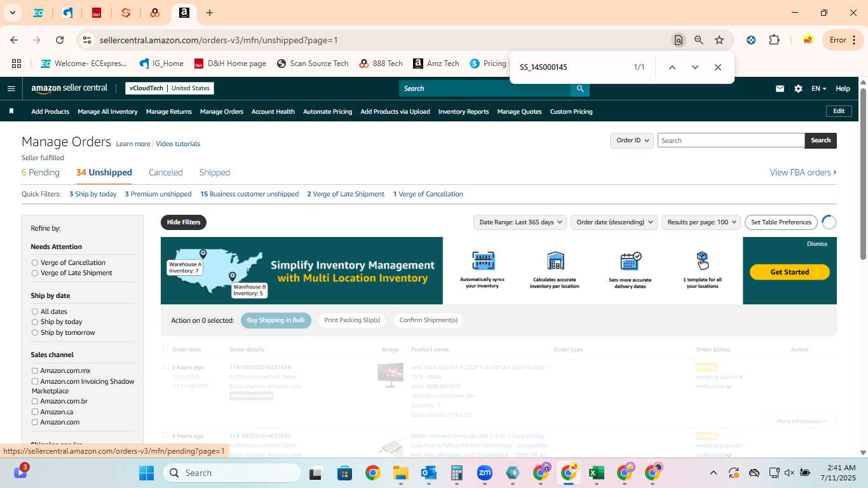Screen dimensions: 868x488
Task: Check the Amazon.com.mx sales channel
Action: (x=35, y=370)
